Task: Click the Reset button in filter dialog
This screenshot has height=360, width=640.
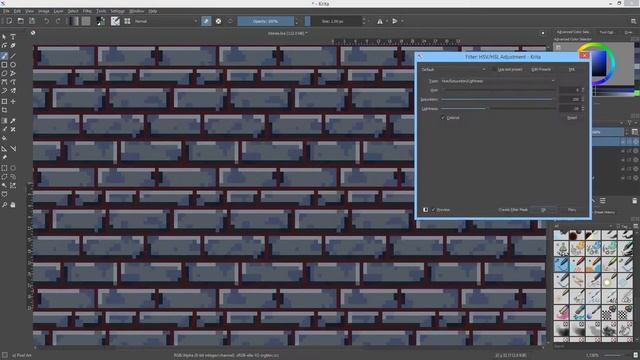Action: [x=572, y=118]
